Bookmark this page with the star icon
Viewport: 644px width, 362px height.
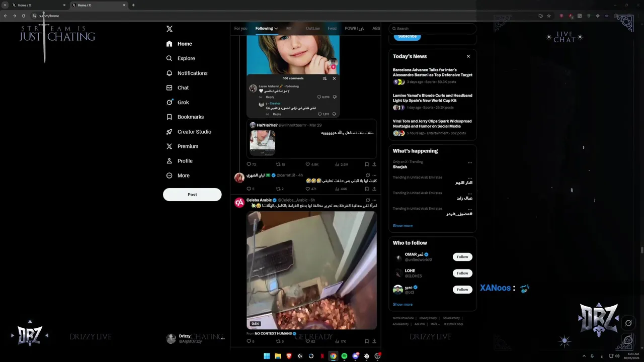549,16
